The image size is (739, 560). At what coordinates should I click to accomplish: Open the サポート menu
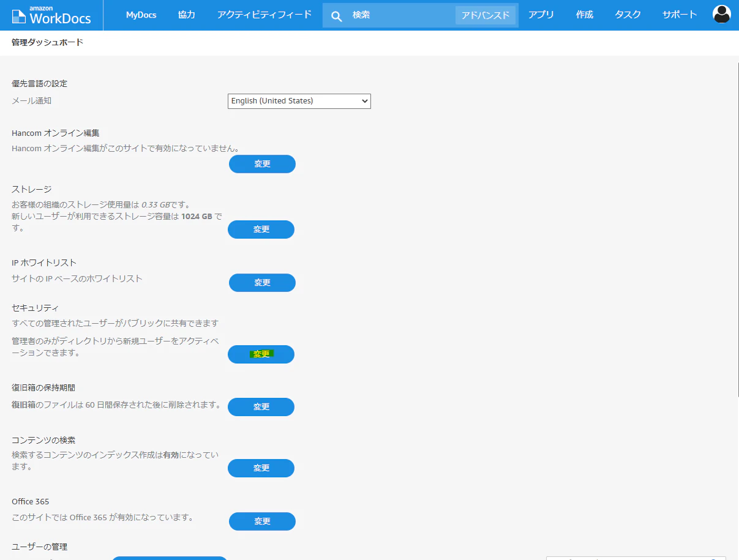click(x=680, y=15)
